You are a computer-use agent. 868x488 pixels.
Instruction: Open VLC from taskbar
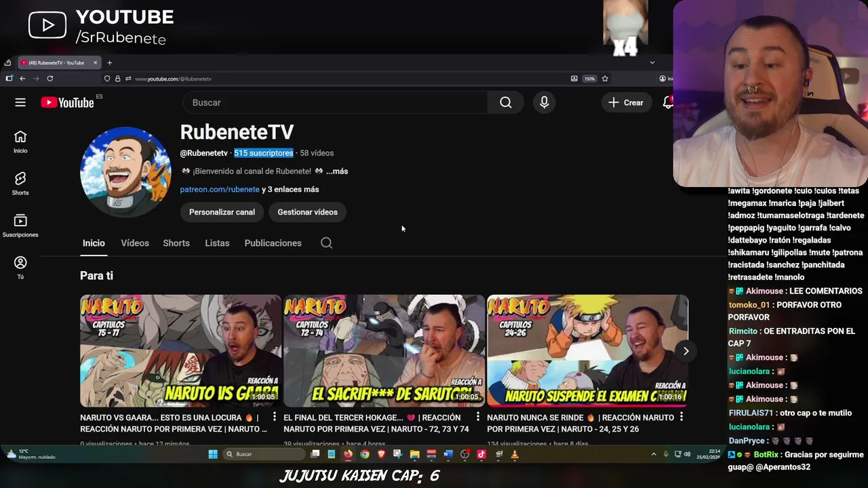point(515,454)
